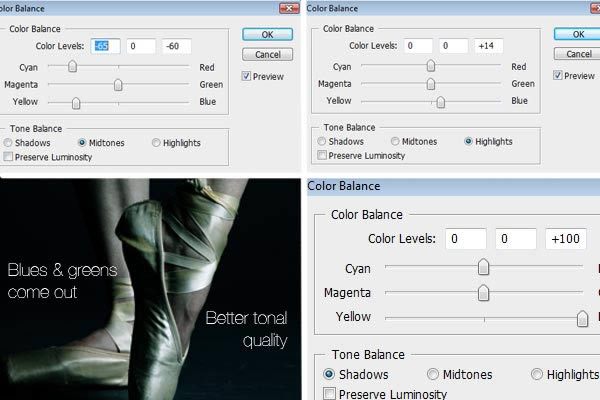Select Highlights radio in bottom-right dialog
The image size is (600, 400).
pos(537,374)
